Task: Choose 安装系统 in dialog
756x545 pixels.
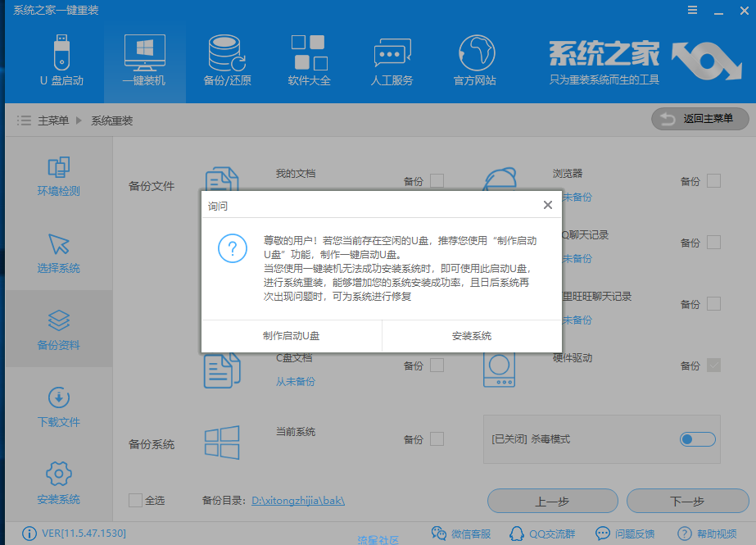Action: (472, 336)
